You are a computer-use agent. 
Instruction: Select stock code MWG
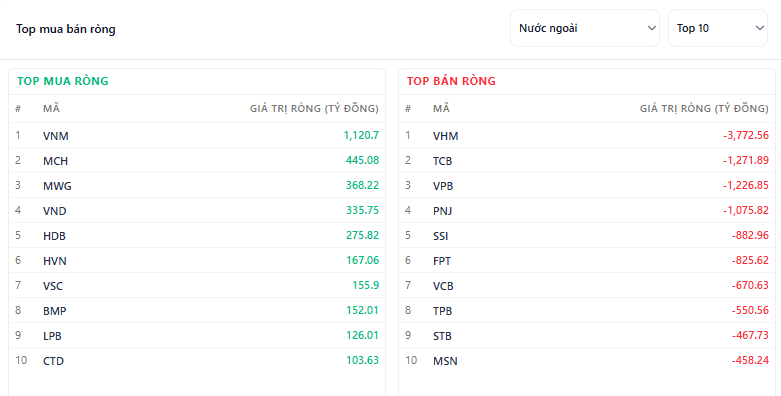[x=57, y=186]
